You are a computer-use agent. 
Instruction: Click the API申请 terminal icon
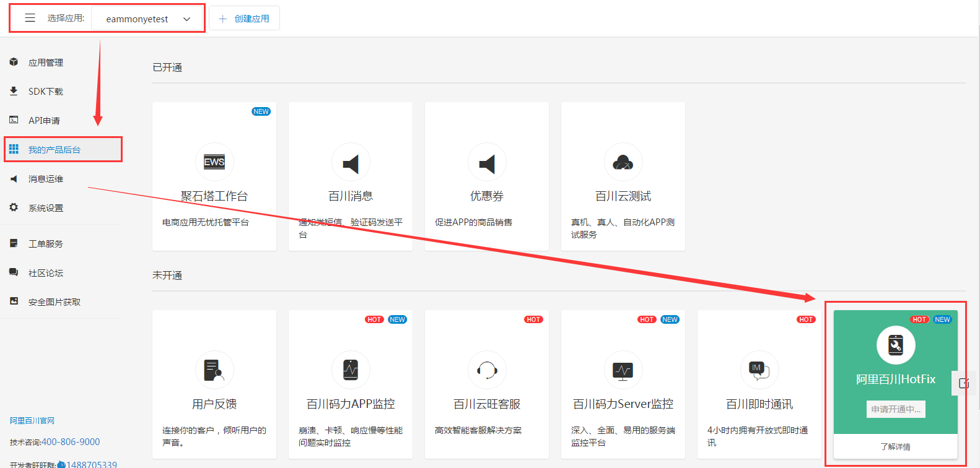point(14,120)
